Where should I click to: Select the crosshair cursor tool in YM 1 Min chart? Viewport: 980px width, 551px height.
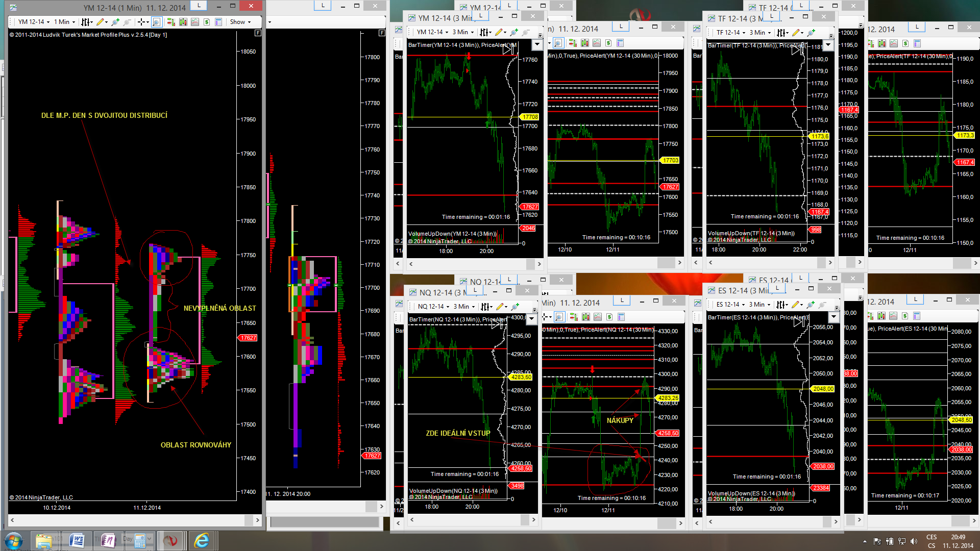click(141, 22)
